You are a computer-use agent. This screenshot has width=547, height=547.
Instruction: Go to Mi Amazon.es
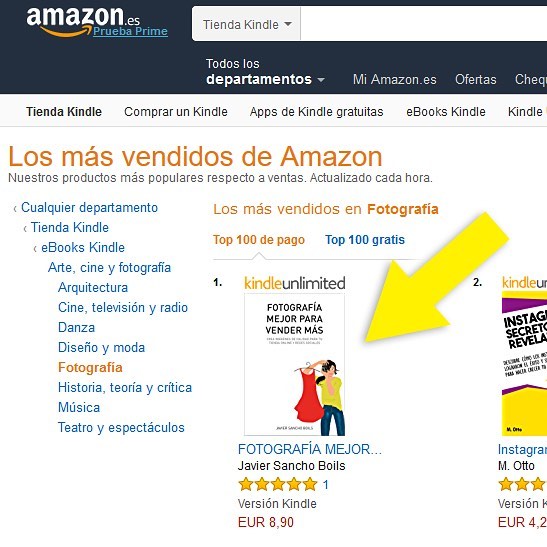point(395,80)
